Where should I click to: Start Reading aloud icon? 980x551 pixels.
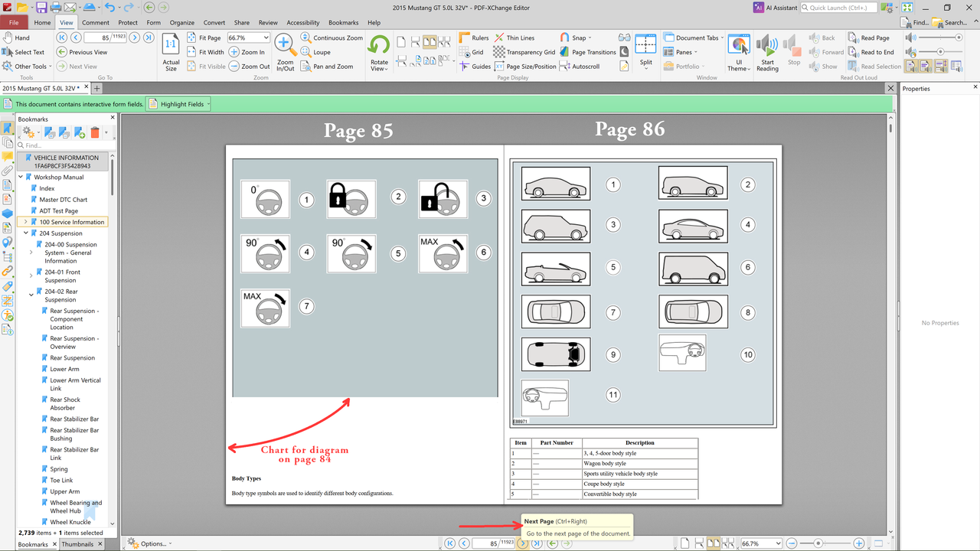coord(767,53)
